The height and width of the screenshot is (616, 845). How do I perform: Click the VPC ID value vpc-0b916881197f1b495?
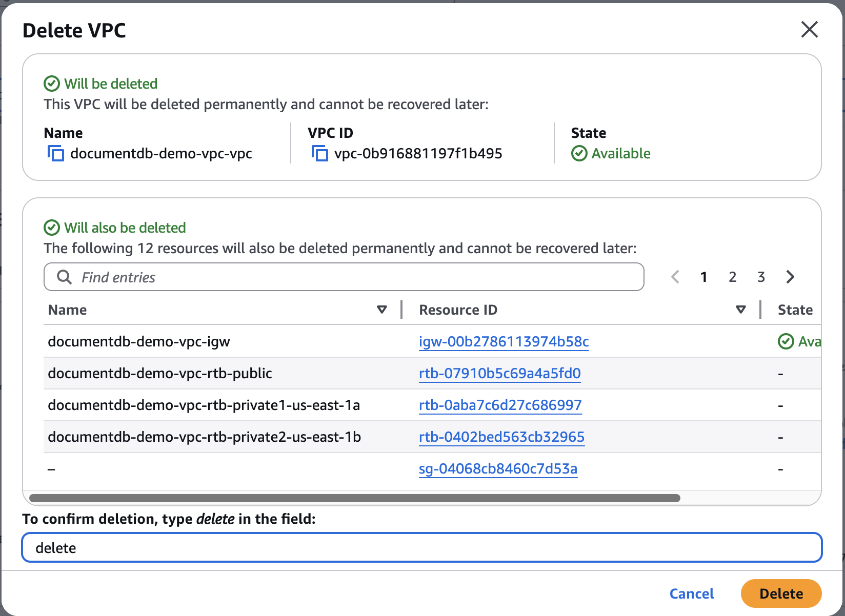point(418,154)
